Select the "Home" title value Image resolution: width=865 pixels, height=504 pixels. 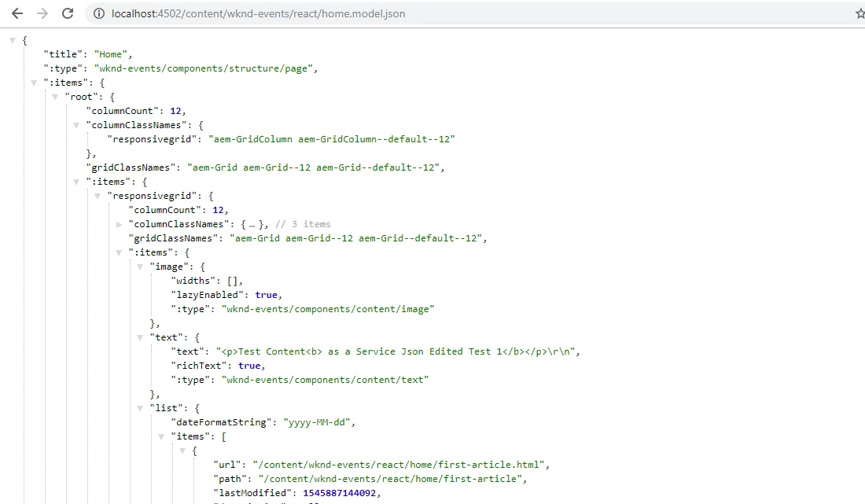point(111,54)
